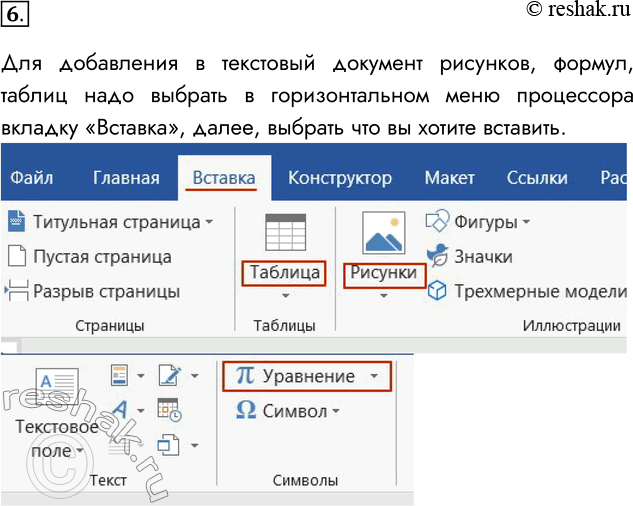Click the WordArt letter A icon

pos(120,409)
